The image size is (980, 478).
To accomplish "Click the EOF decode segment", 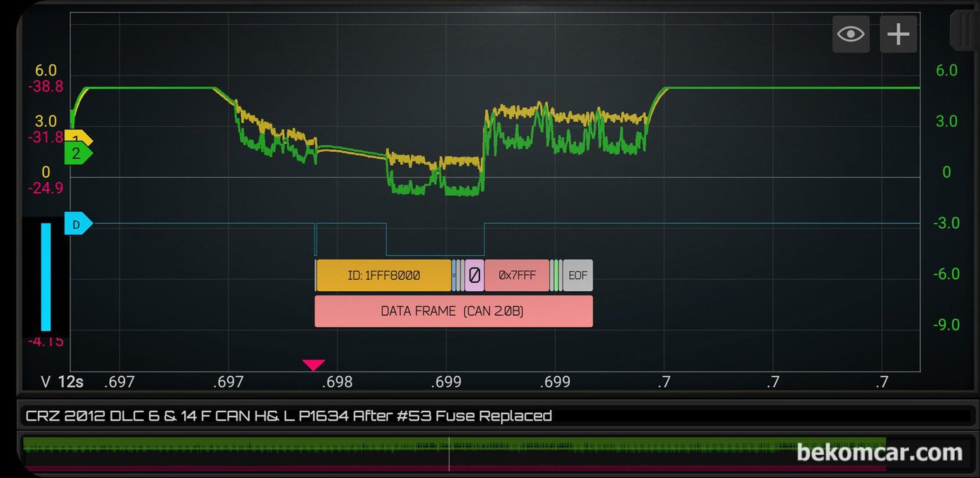I will point(577,276).
